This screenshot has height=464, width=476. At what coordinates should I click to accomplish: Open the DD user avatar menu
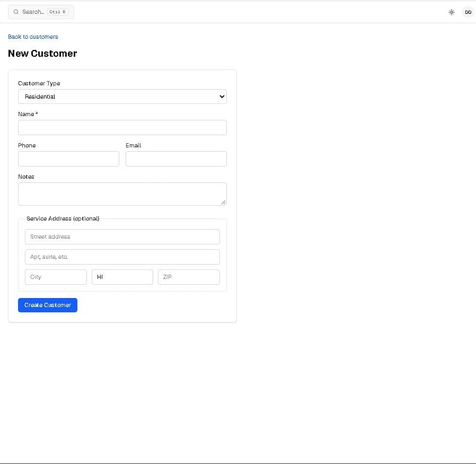click(468, 12)
